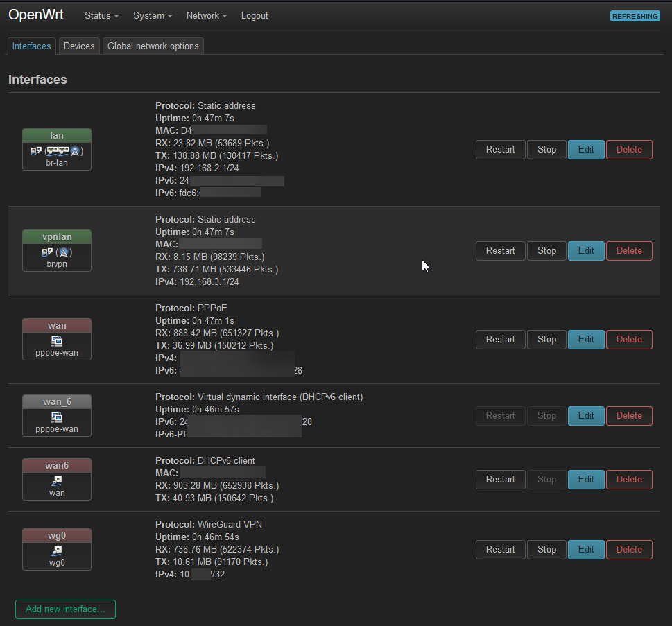Screen dimensions: 672x626
Task: Click the wan_6 interface pppoe-wan icon
Action: (57, 417)
